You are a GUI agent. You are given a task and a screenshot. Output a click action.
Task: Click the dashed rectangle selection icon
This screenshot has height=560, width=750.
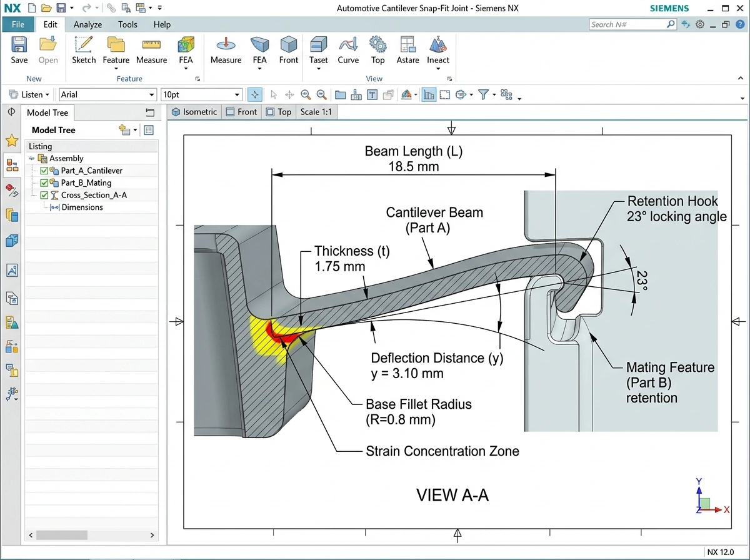pos(444,95)
